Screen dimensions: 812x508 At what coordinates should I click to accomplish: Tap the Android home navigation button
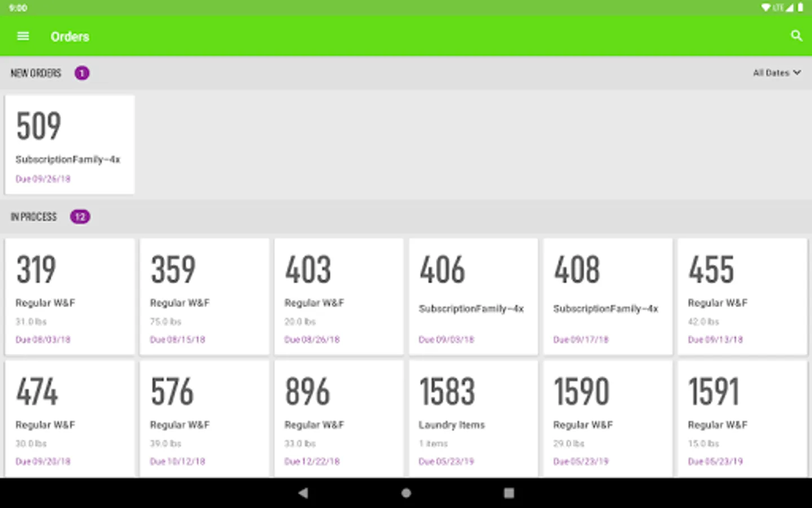[x=406, y=493]
